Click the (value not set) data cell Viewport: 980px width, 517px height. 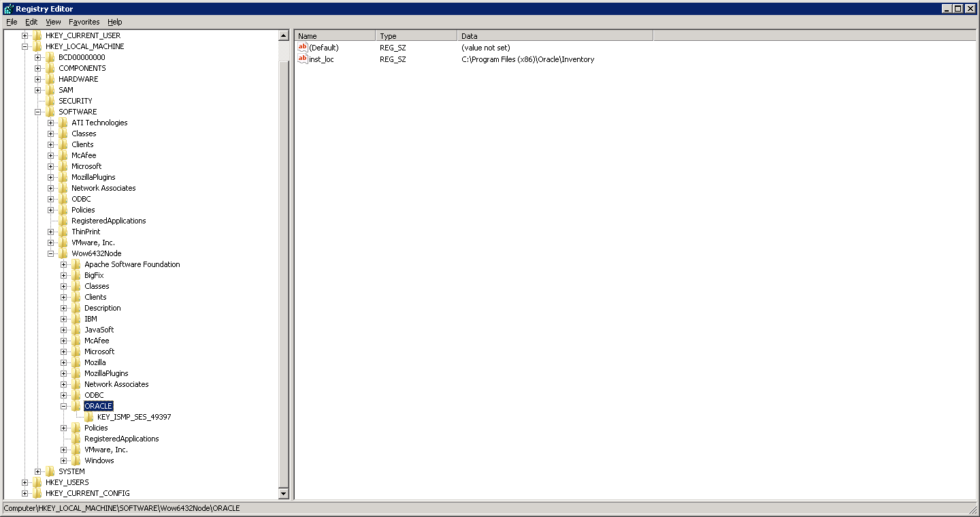pyautogui.click(x=485, y=48)
